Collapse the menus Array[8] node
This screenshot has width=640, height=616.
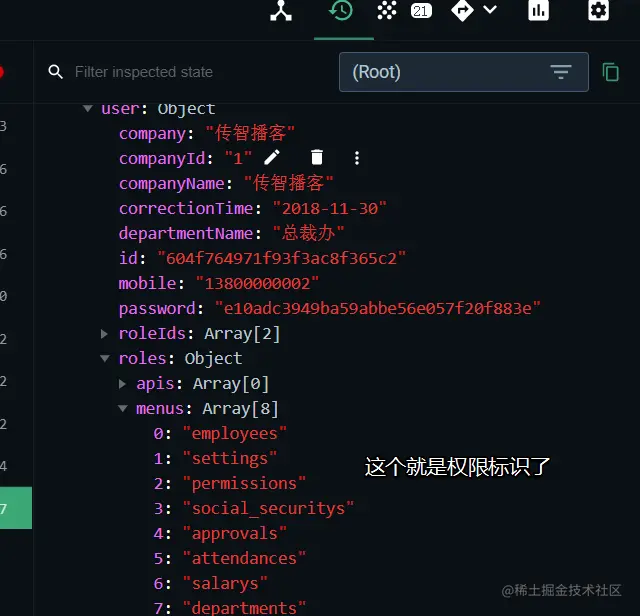point(122,408)
